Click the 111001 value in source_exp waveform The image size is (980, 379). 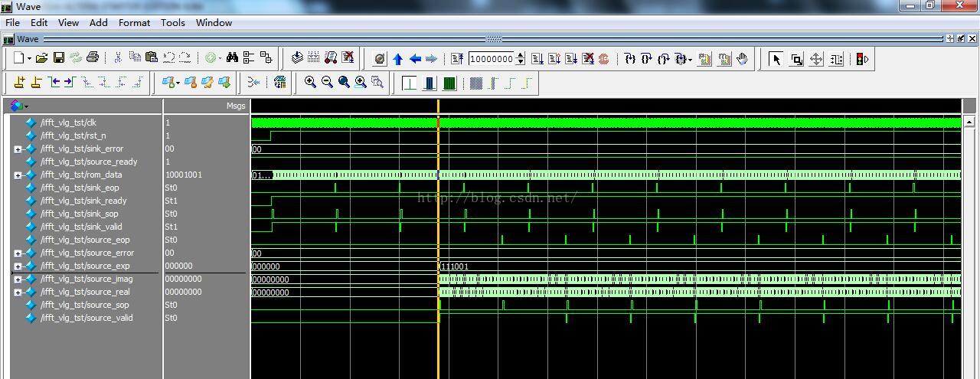tap(455, 266)
